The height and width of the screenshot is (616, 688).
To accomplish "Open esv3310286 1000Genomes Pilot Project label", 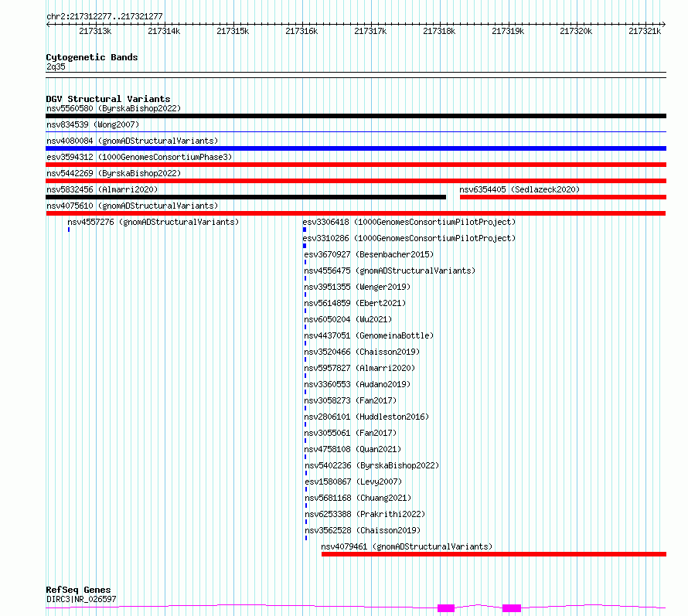I will (x=409, y=238).
